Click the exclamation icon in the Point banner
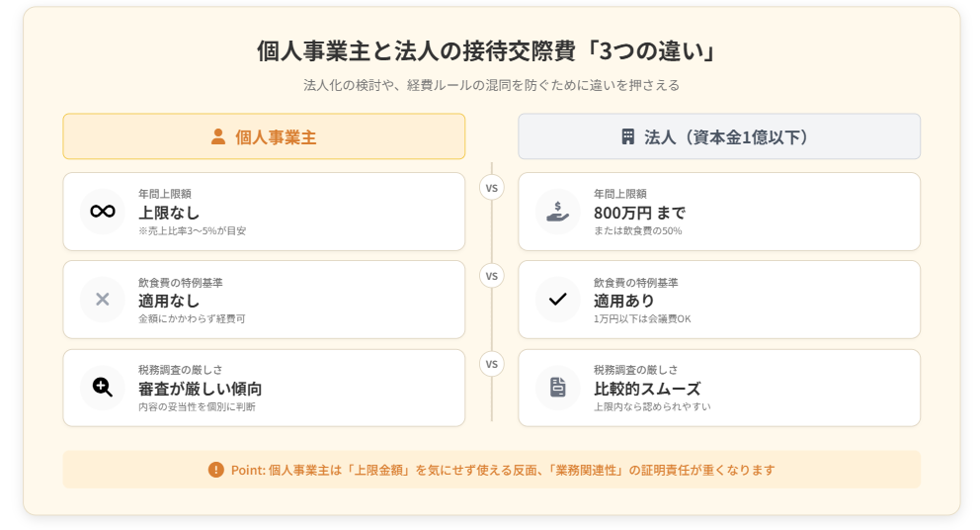The image size is (980, 530). click(x=216, y=470)
